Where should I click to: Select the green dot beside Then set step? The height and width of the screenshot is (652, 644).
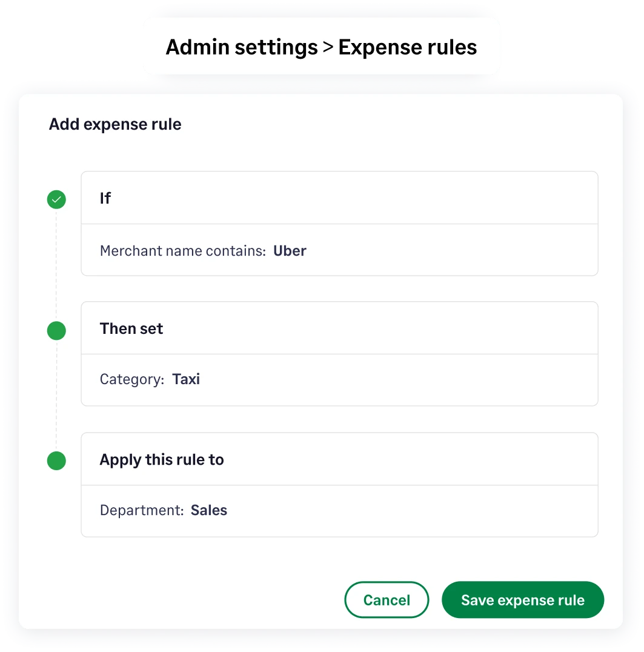click(x=56, y=331)
